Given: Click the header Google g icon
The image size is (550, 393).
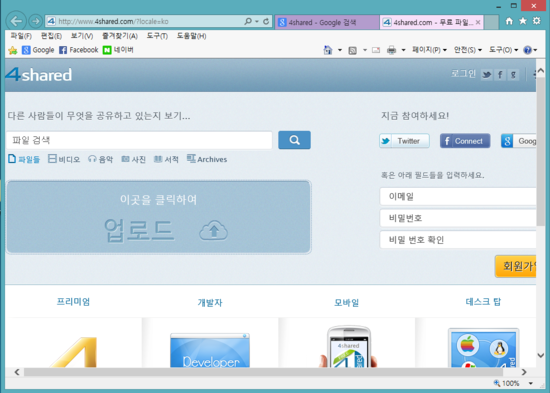Looking at the screenshot, I should pos(513,75).
